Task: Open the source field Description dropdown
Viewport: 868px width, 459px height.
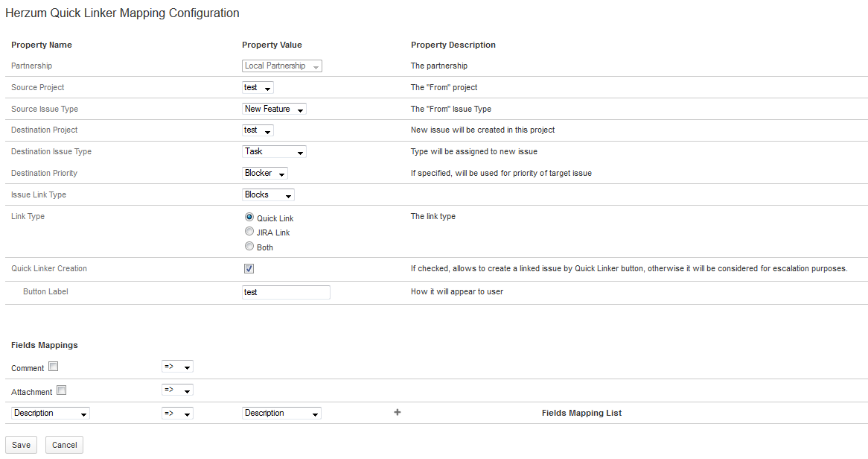Action: (x=51, y=414)
